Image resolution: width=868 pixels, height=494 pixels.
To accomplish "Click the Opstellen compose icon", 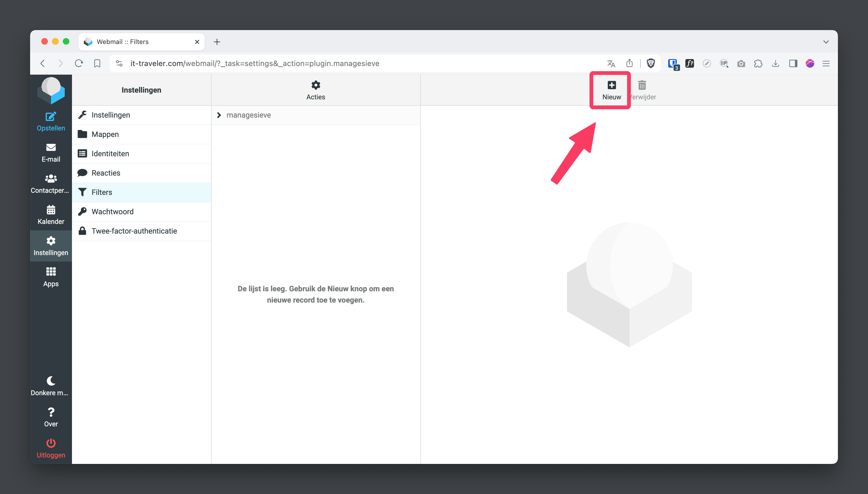I will coord(51,117).
